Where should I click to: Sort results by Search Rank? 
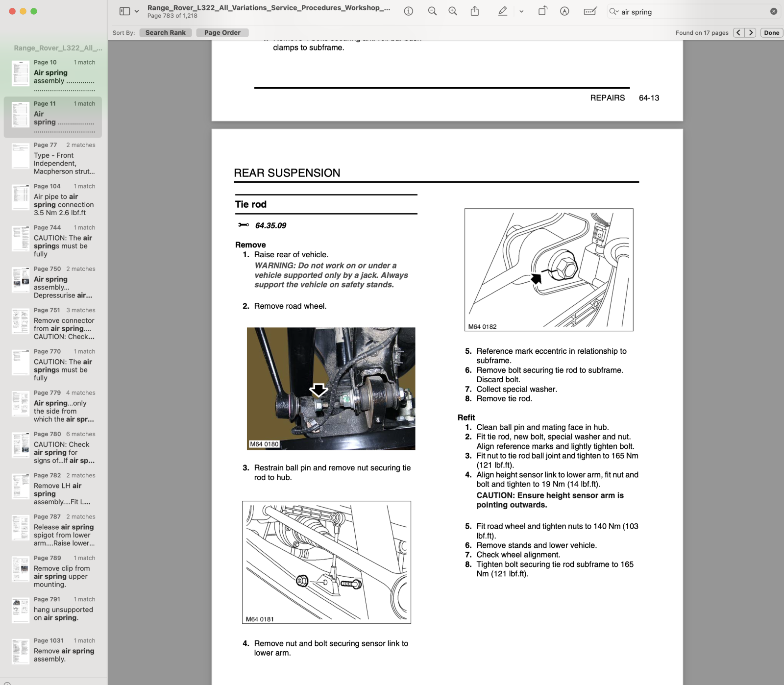point(165,33)
